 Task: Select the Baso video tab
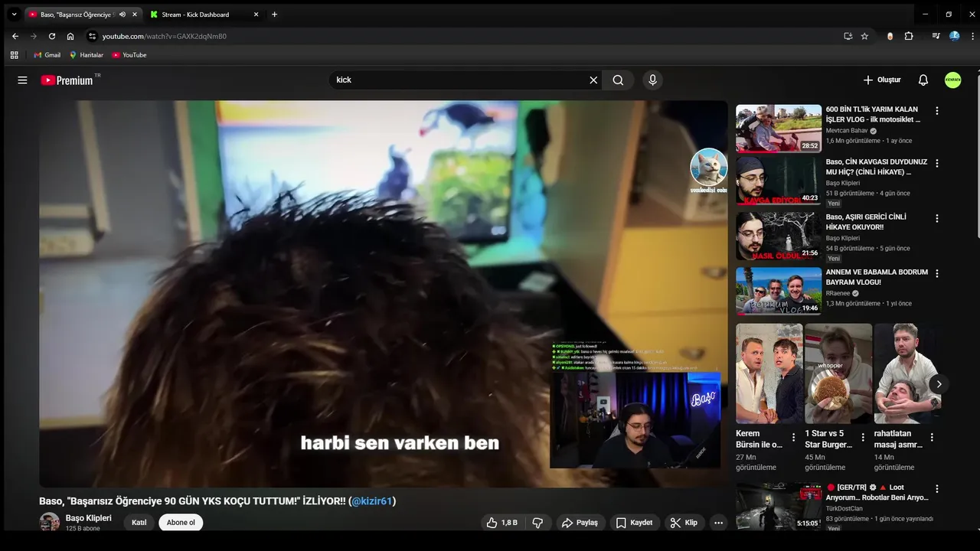click(x=84, y=15)
